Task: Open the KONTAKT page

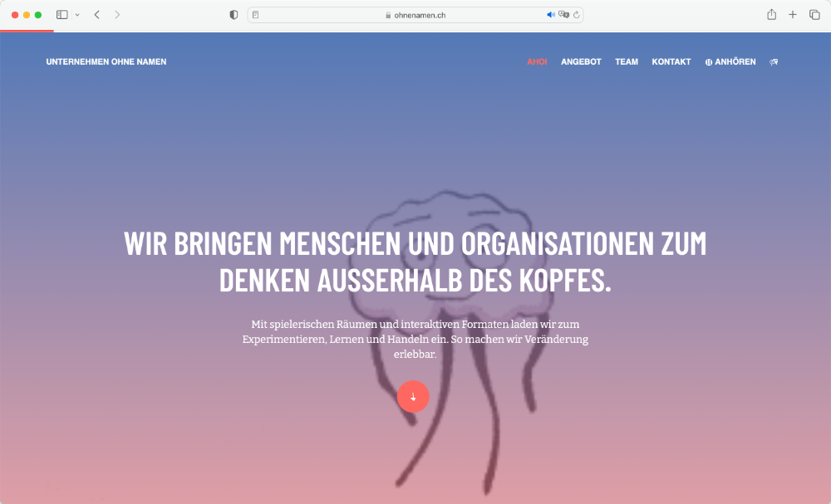Action: (x=671, y=61)
